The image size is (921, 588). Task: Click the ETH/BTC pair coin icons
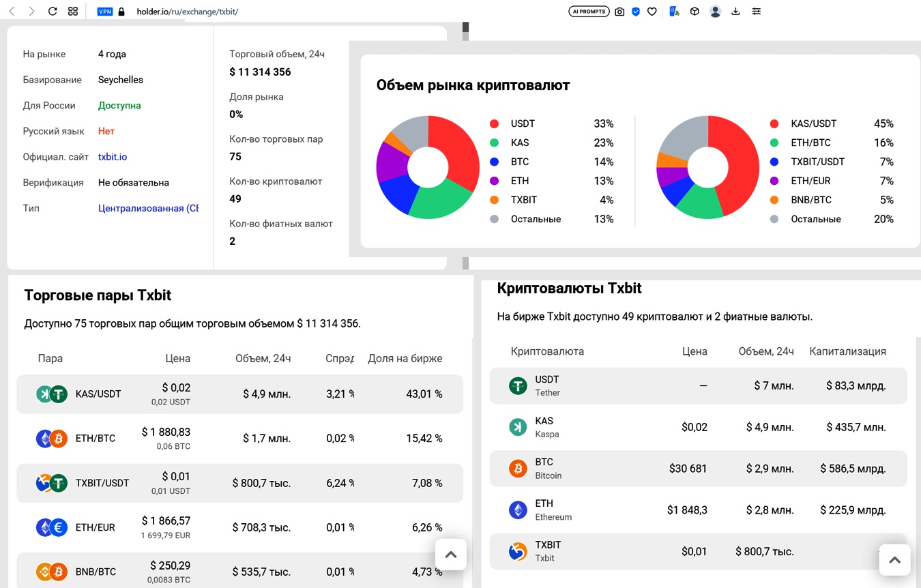pyautogui.click(x=52, y=438)
